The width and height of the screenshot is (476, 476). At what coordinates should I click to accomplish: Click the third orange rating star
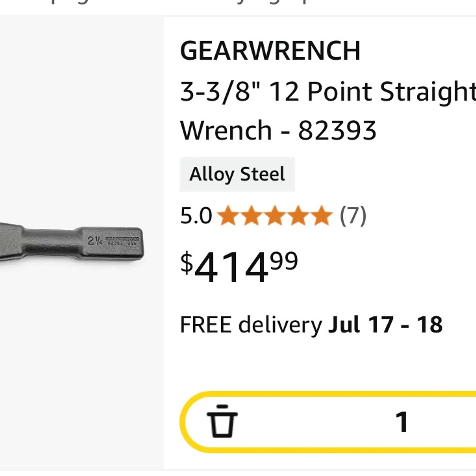275,215
